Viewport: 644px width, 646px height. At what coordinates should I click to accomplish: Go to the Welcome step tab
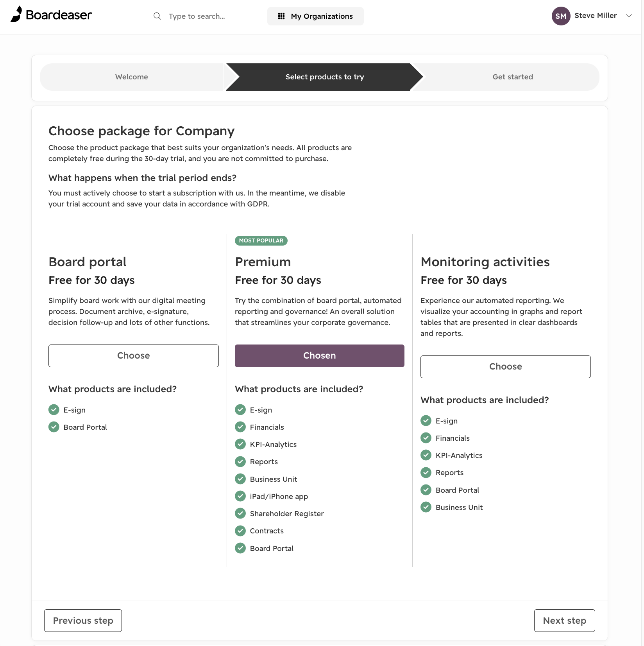[x=132, y=77]
